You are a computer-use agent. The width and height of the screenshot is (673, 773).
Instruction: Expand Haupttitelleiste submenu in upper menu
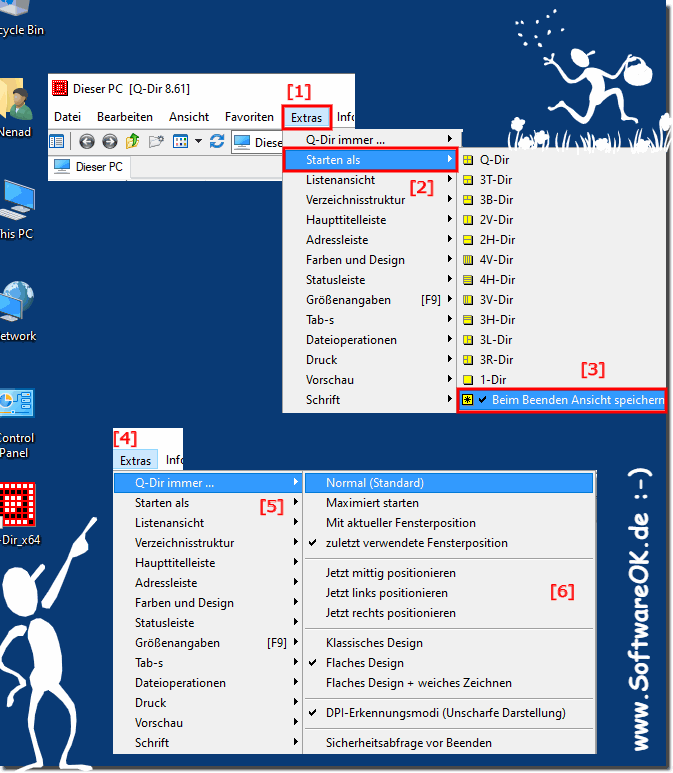click(x=370, y=220)
